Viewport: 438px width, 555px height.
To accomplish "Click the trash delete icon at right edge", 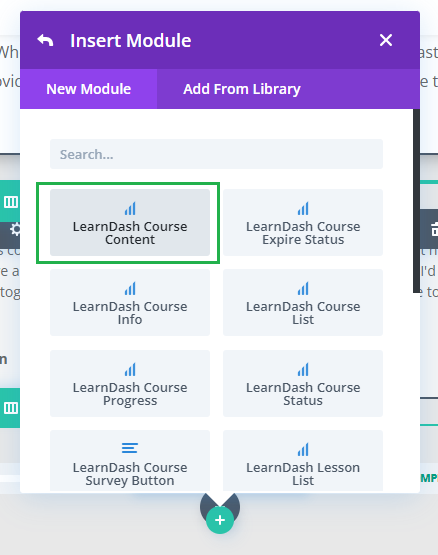I will pos(434,229).
